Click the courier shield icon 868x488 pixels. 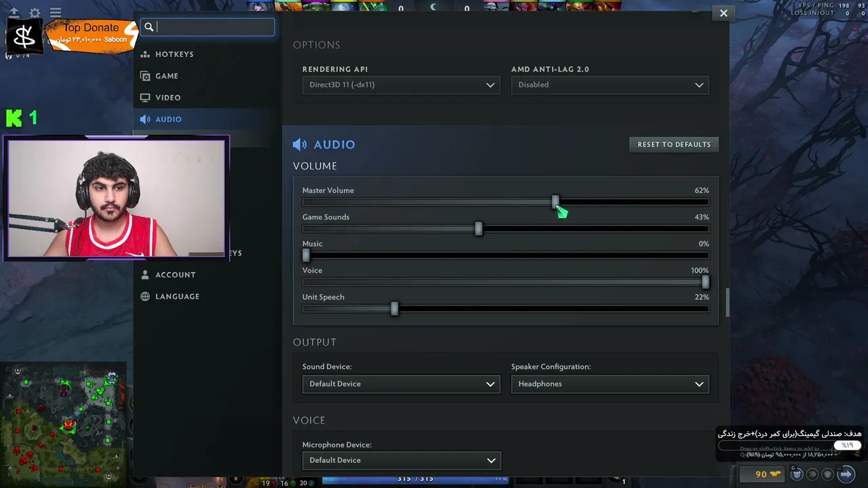click(827, 474)
